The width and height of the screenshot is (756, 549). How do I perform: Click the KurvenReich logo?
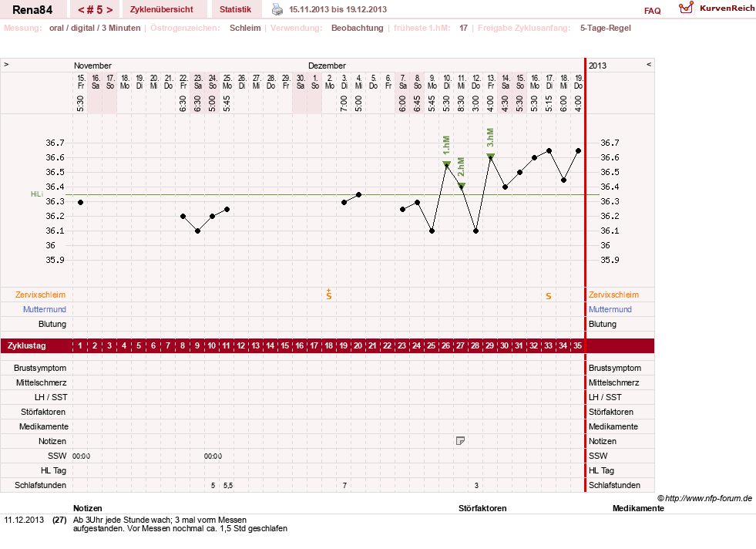tap(715, 8)
